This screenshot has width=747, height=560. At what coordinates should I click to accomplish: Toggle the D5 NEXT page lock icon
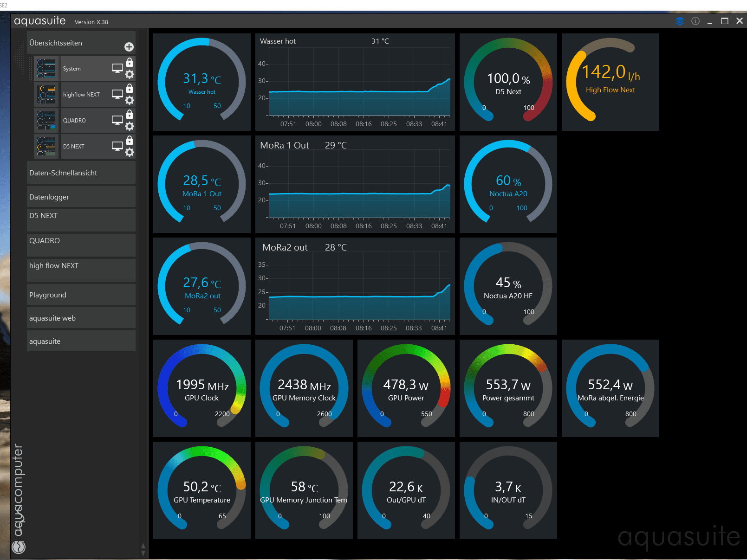[130, 141]
